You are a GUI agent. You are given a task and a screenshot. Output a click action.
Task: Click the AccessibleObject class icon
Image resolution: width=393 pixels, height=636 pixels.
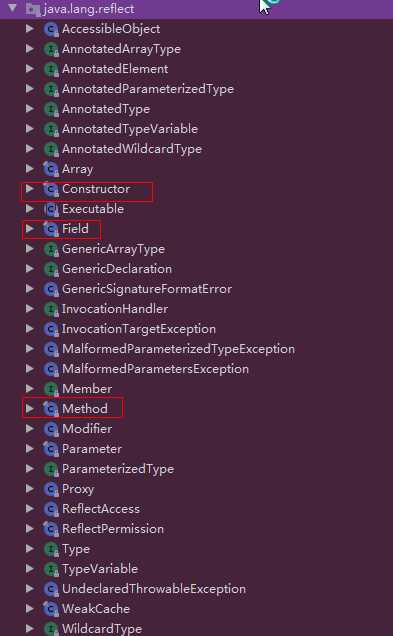tap(51, 29)
